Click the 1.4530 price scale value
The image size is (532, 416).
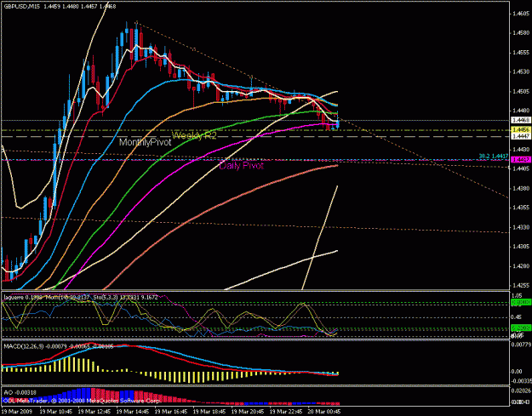(522, 71)
